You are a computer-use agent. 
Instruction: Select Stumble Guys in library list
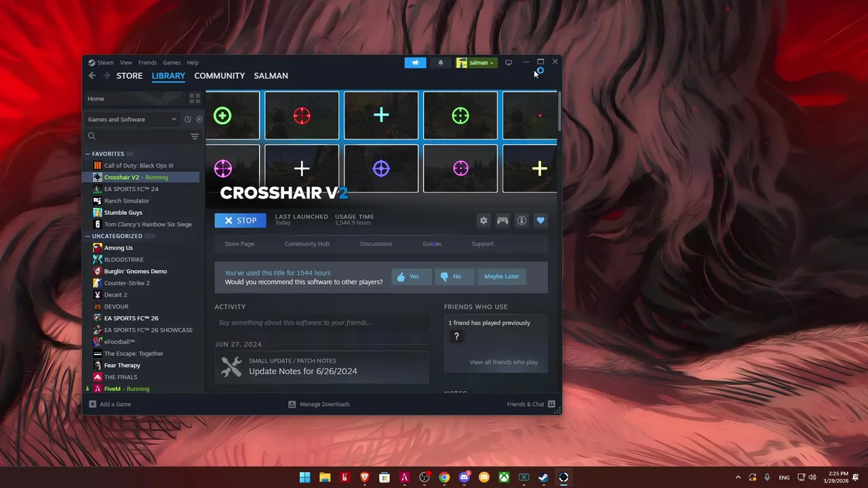tap(141, 212)
